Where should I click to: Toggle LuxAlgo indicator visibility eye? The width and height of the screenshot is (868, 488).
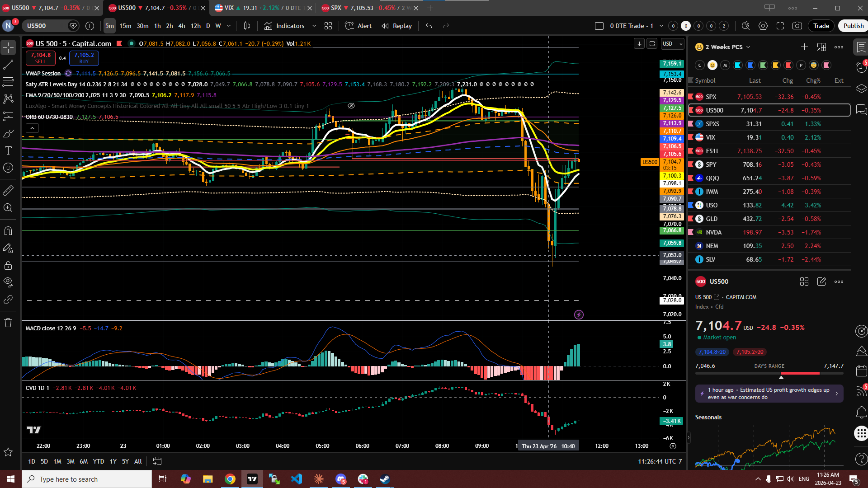351,106
